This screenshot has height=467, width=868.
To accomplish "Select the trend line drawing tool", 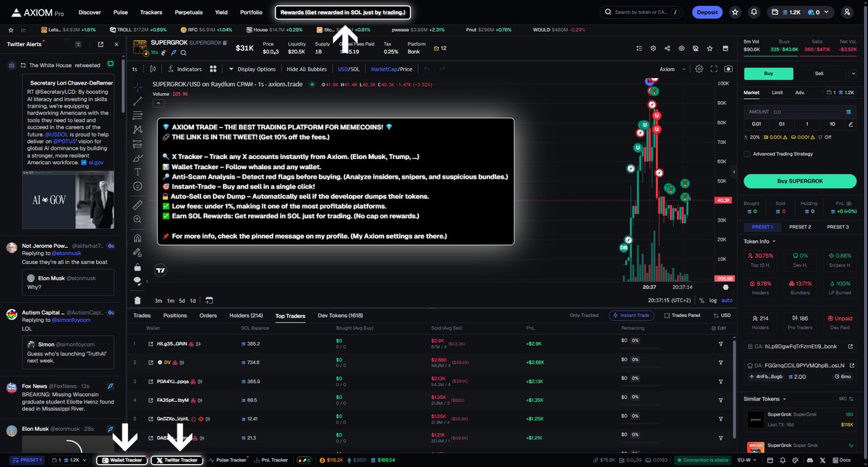I will point(137,102).
